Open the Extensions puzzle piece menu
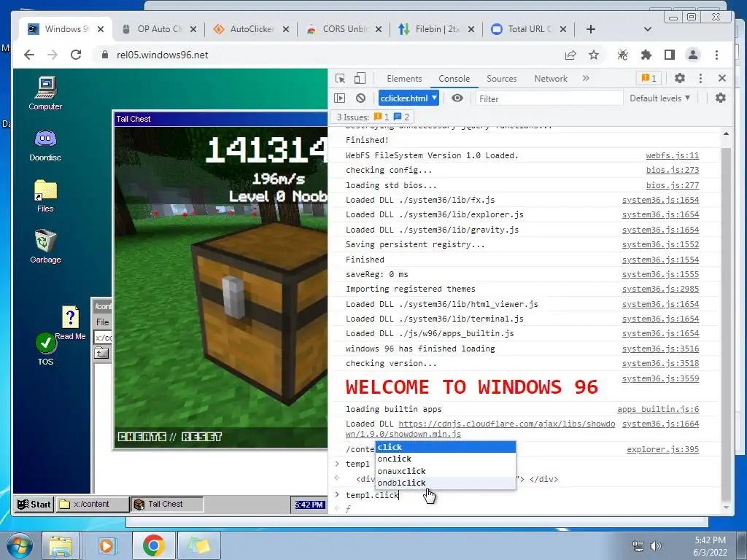 646,55
